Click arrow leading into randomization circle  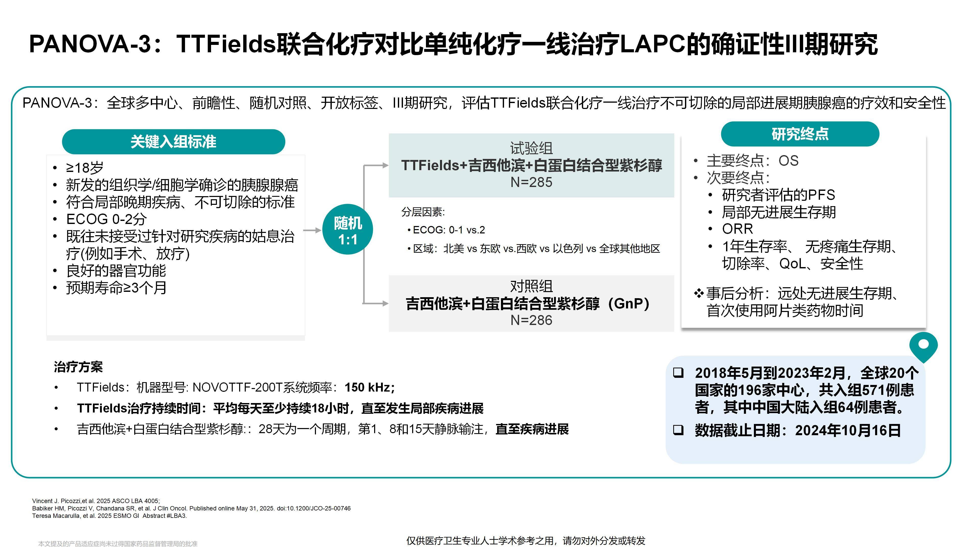point(313,230)
